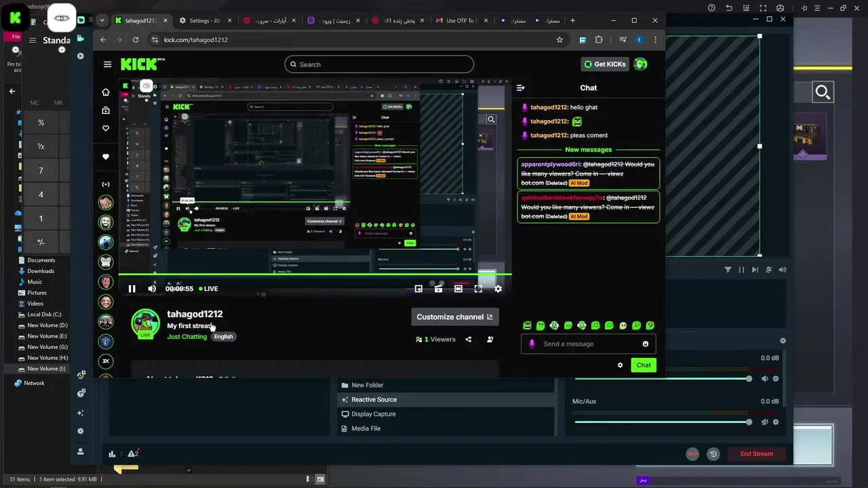Viewport: 868px width, 488px height.
Task: Collapse the Kick chat panel
Action: point(521,88)
